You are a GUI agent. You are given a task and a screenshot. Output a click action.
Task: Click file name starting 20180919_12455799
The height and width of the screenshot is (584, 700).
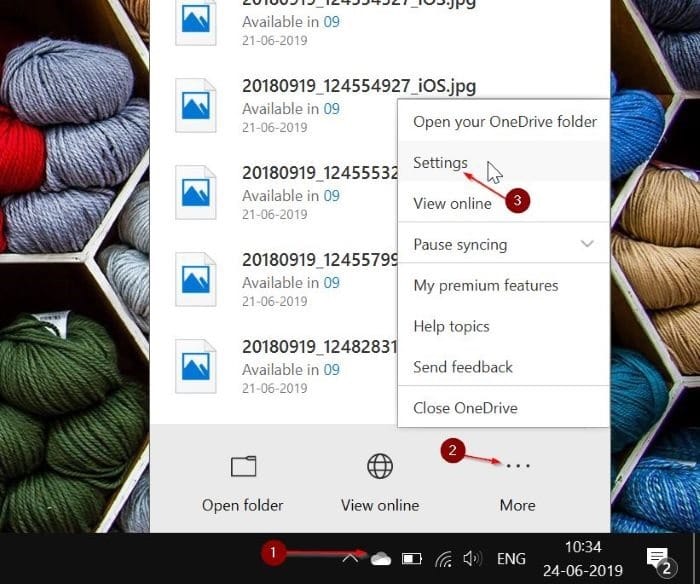[x=320, y=259]
